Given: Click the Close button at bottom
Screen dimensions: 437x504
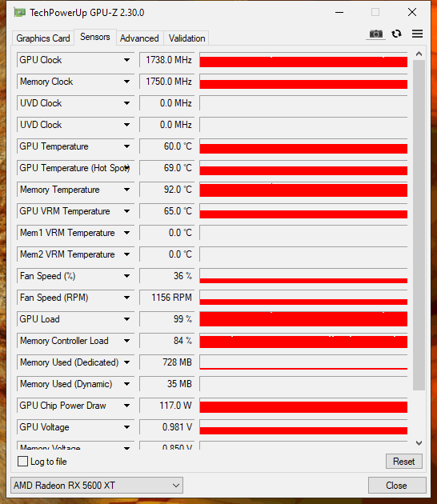Looking at the screenshot, I should [x=396, y=486].
